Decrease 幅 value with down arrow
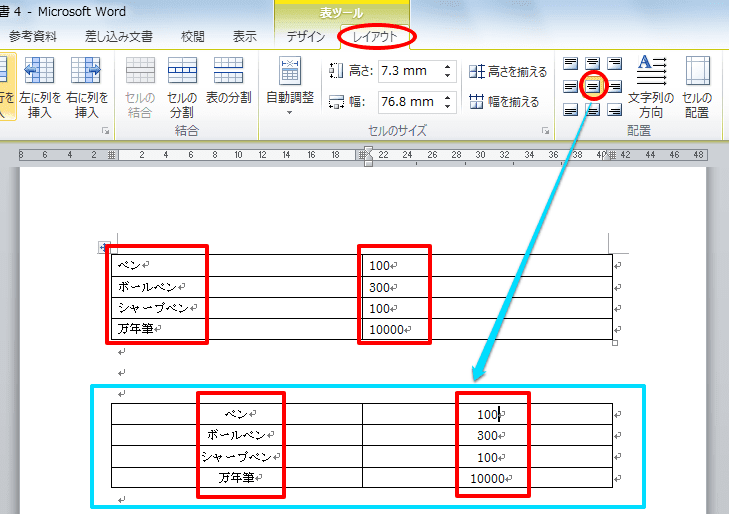The width and height of the screenshot is (729, 514). (x=447, y=106)
